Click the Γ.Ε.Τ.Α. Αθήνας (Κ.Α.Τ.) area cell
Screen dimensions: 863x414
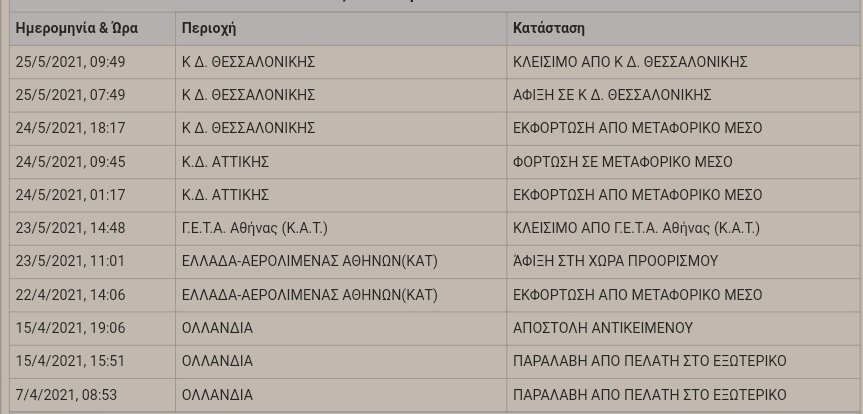click(255, 228)
